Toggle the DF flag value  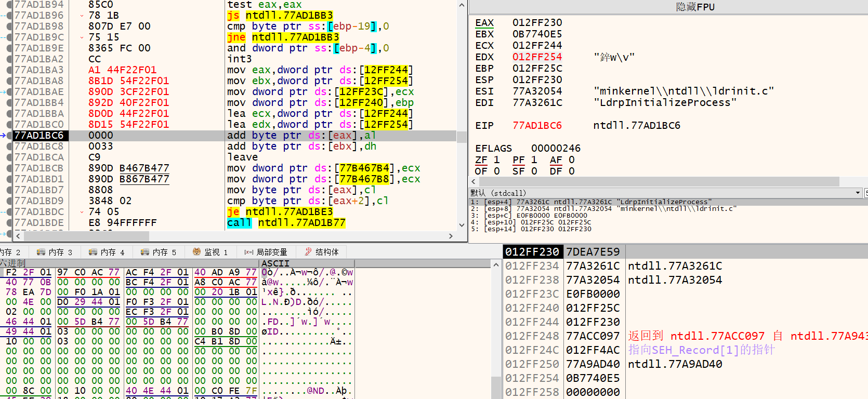pos(571,171)
